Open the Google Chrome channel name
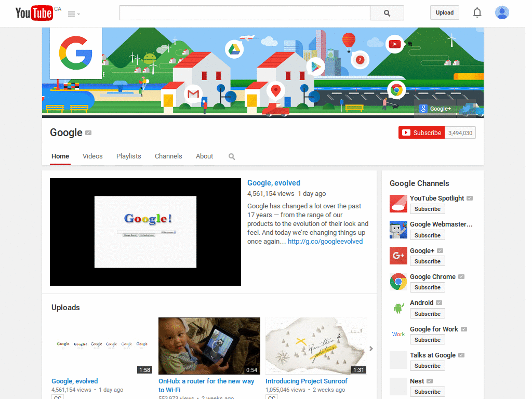 point(433,276)
